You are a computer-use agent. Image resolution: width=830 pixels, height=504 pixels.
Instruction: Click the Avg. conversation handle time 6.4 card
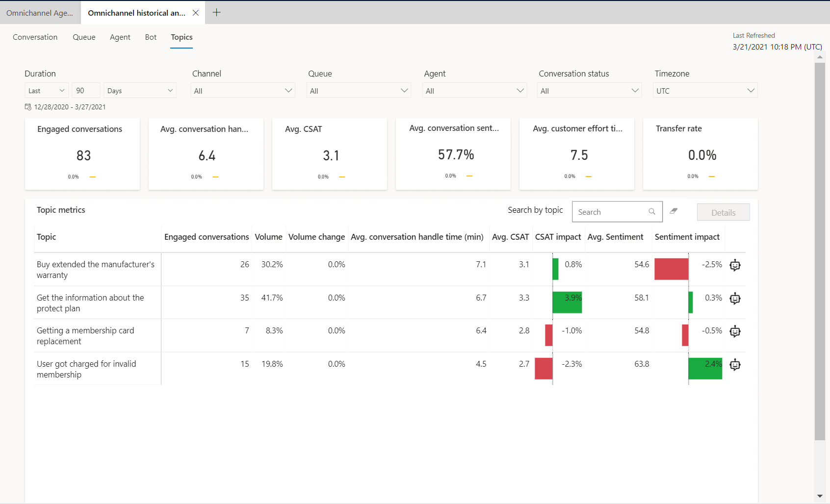[206, 154]
